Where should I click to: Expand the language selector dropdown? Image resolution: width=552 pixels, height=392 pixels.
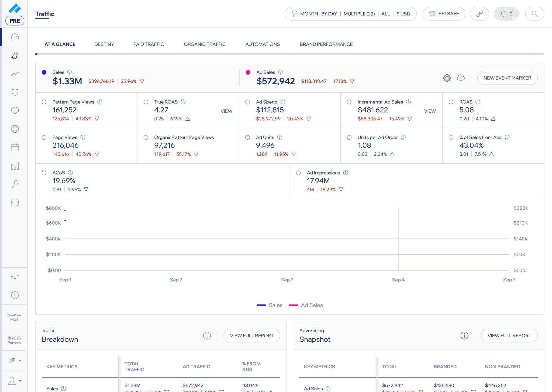(x=15, y=360)
